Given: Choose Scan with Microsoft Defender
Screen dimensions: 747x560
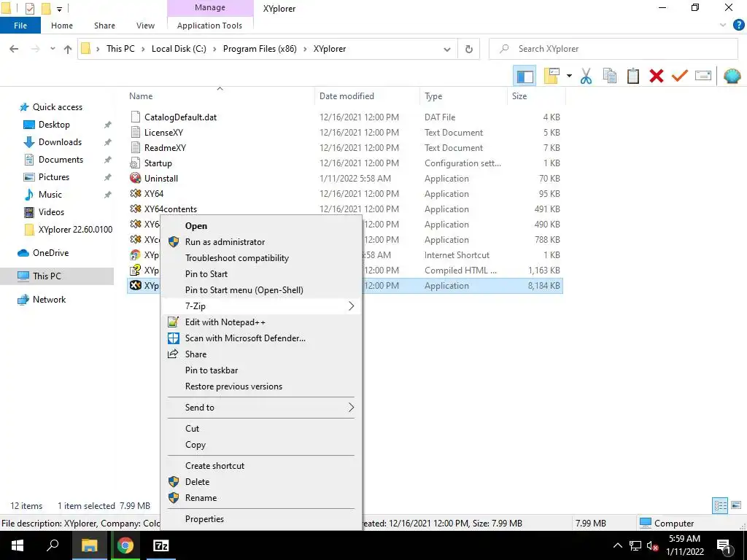Looking at the screenshot, I should point(261,338).
